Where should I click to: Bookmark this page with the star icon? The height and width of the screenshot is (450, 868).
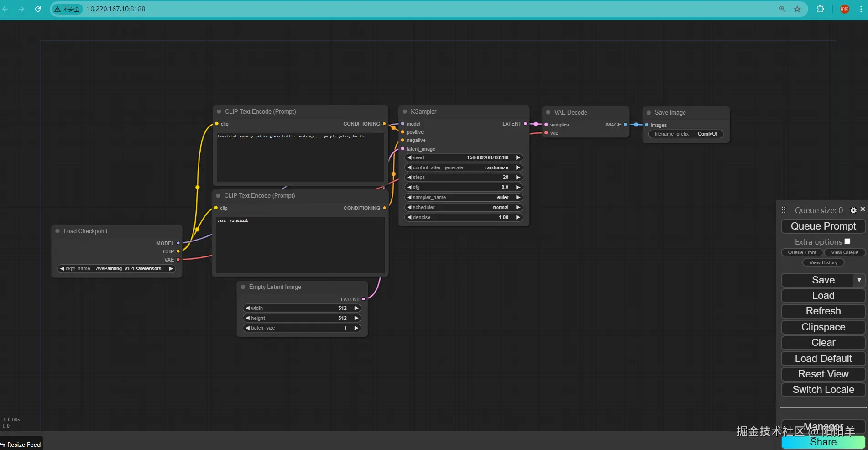pos(797,9)
